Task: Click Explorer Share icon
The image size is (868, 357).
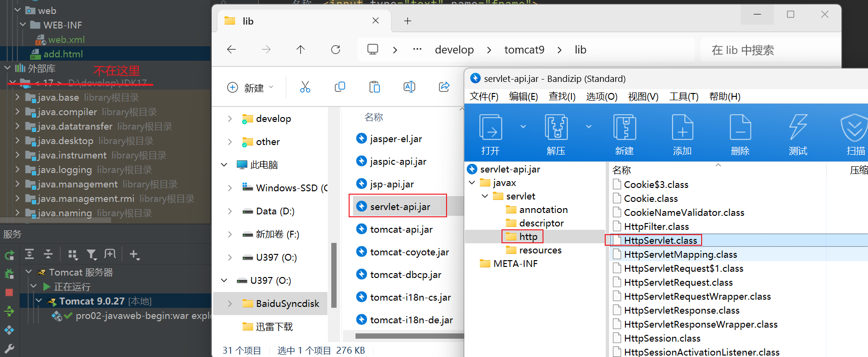Action: point(444,87)
